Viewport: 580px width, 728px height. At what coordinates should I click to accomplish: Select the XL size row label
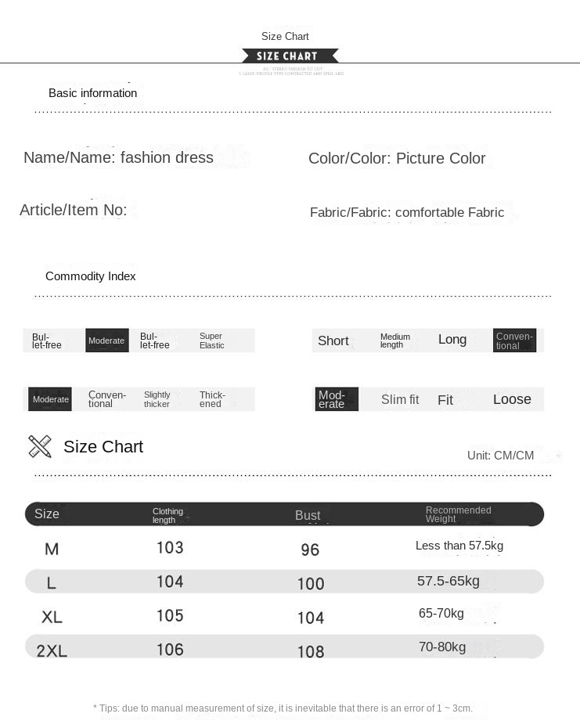pyautogui.click(x=52, y=617)
